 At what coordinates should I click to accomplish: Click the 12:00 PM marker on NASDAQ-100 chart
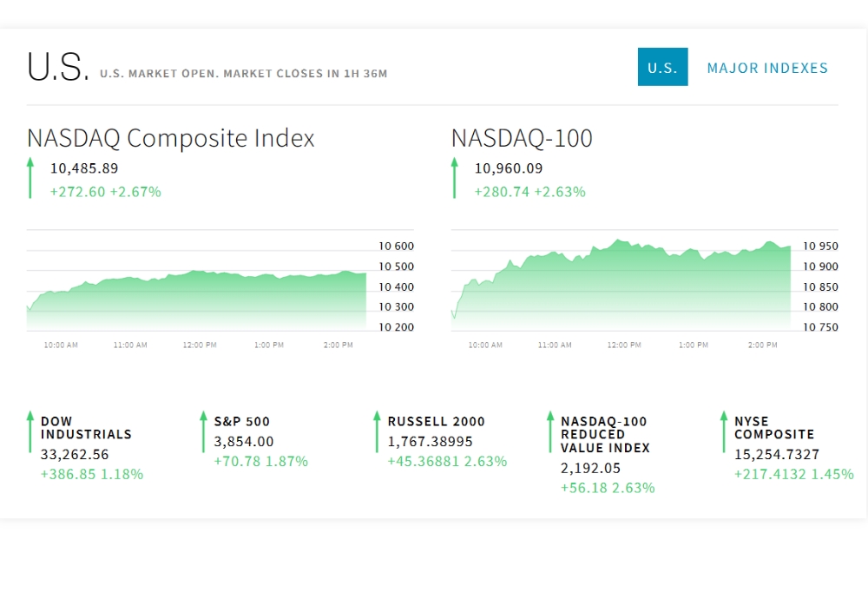(x=624, y=345)
